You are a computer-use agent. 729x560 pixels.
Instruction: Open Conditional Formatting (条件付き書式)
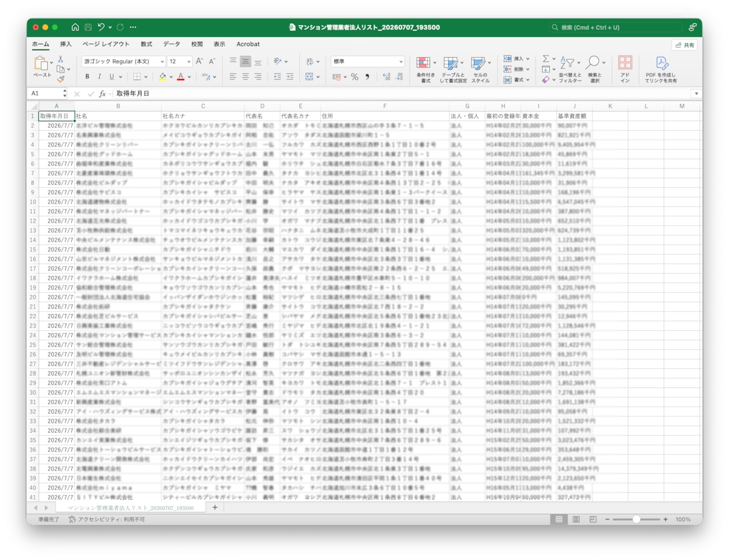pyautogui.click(x=425, y=70)
